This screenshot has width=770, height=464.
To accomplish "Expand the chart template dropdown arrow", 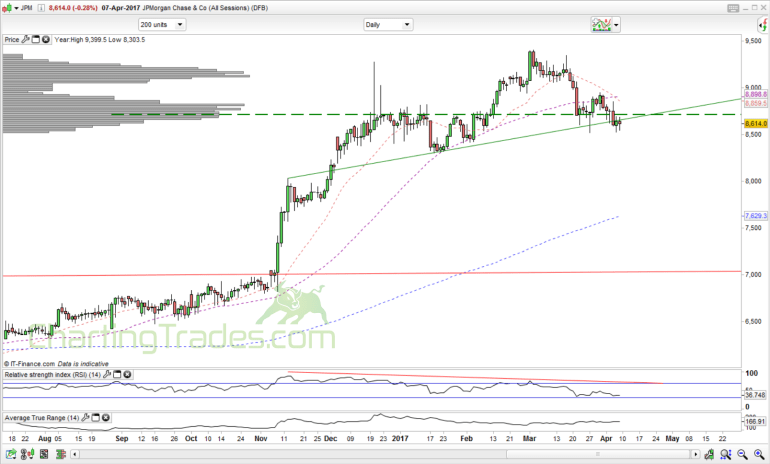I will click(x=616, y=25).
